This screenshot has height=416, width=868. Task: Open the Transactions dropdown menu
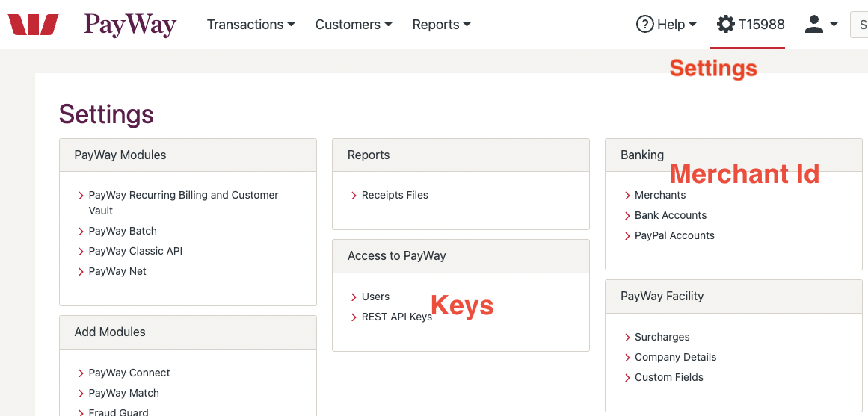tap(250, 25)
